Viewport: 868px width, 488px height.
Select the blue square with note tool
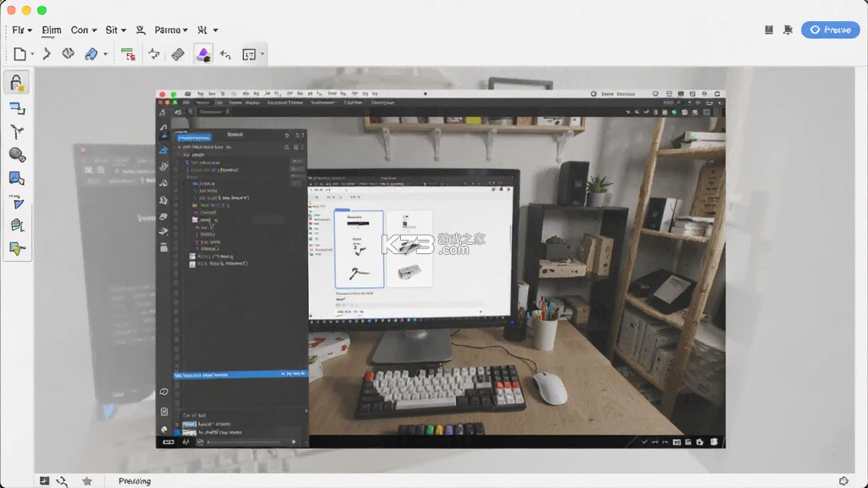pos(17,178)
